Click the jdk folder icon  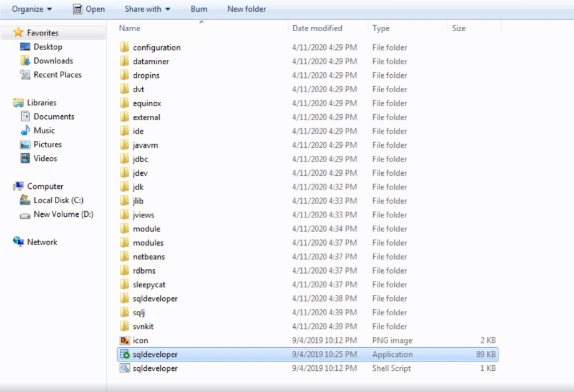[125, 187]
